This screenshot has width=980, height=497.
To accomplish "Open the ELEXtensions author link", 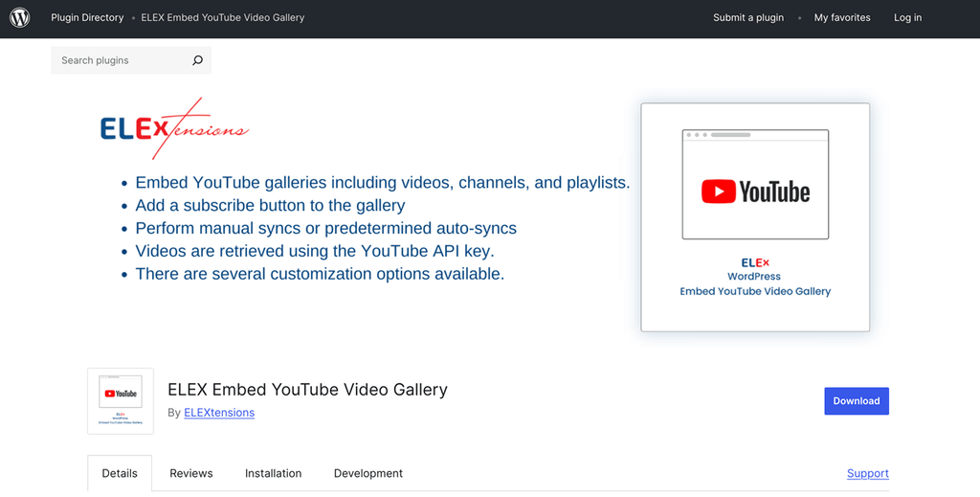I will click(219, 413).
